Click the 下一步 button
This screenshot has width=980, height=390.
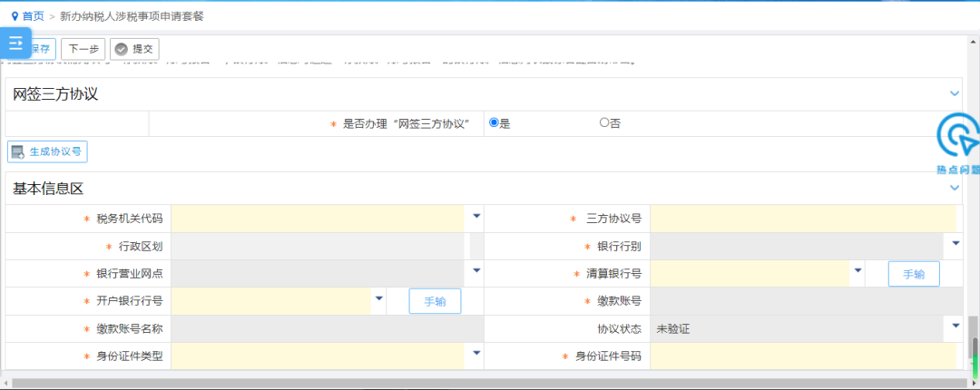(x=83, y=49)
